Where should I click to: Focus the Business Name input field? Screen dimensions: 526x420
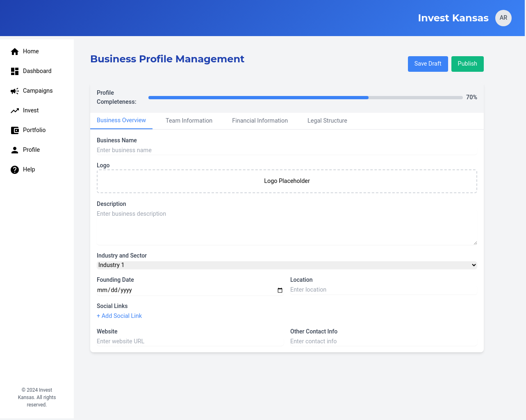[287, 150]
